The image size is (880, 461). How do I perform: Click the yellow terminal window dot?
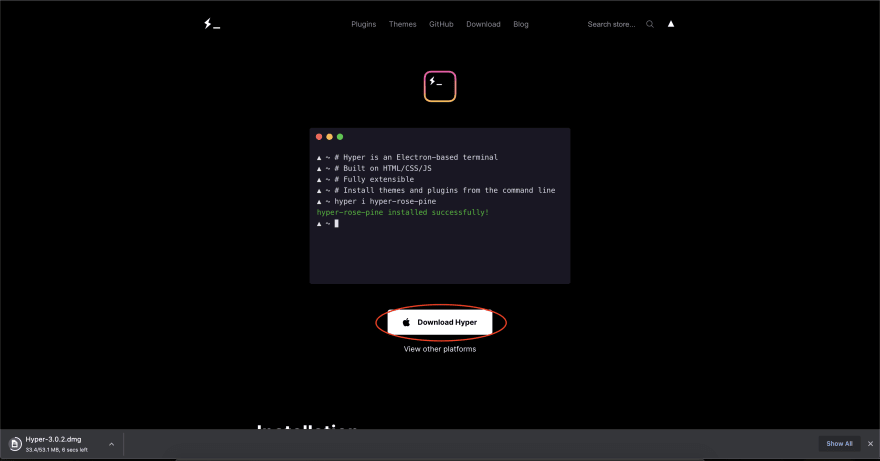coord(329,137)
